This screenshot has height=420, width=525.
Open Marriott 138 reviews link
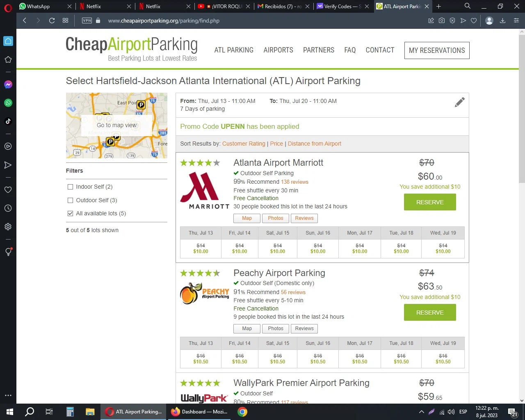pyautogui.click(x=294, y=182)
